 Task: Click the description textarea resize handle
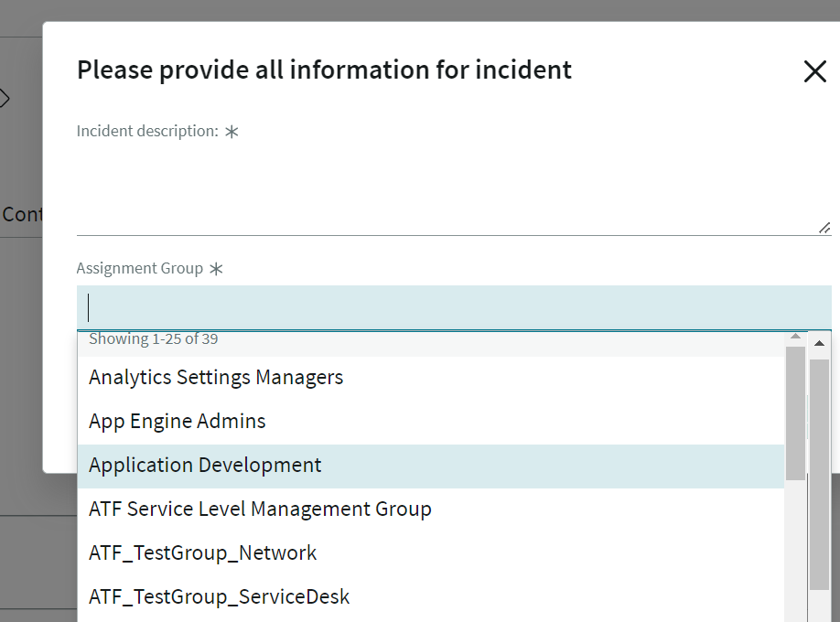pos(824,229)
